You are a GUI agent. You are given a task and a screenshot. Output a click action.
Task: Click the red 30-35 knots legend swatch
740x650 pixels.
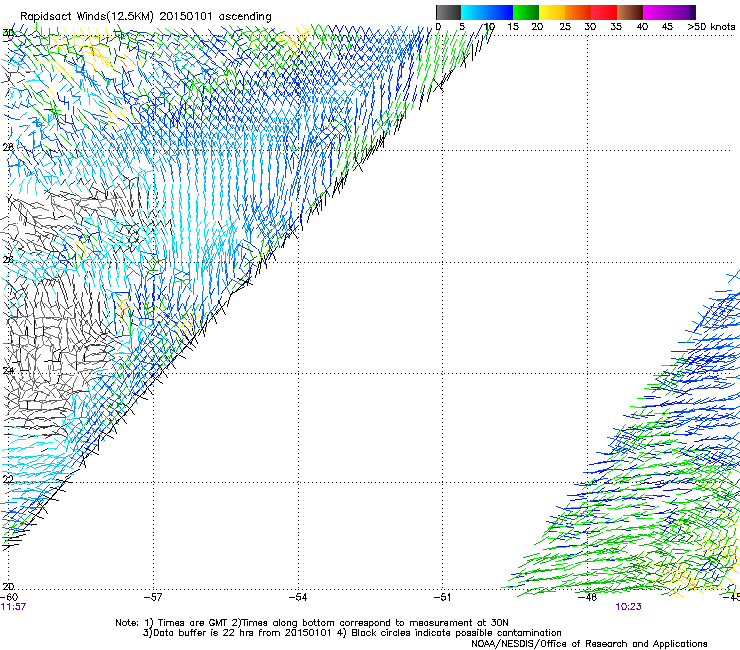click(x=604, y=12)
